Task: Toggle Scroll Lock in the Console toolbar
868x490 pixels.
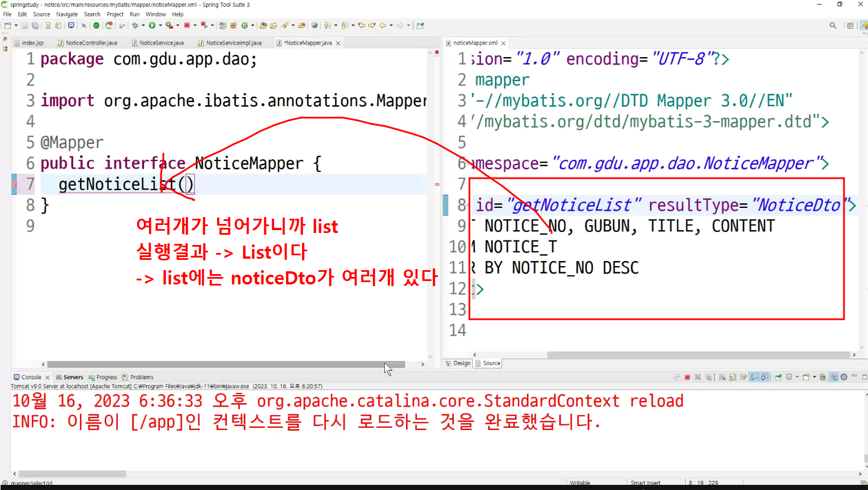Action: [x=733, y=377]
